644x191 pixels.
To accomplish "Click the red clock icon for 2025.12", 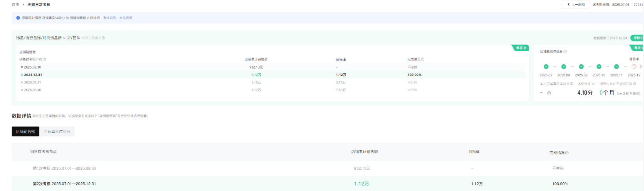I will tap(634, 67).
